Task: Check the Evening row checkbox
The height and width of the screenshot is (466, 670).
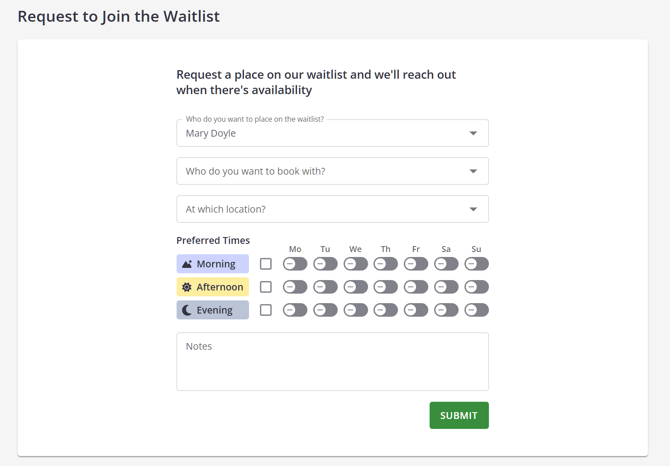Action: click(x=266, y=310)
